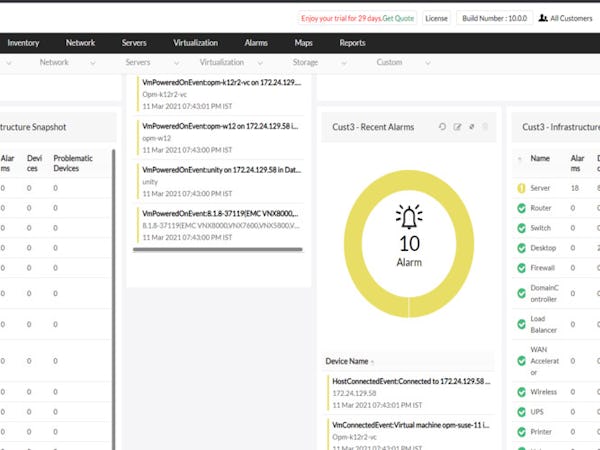600x450 pixels.
Task: Open the Network menu in top bar
Action: 80,43
